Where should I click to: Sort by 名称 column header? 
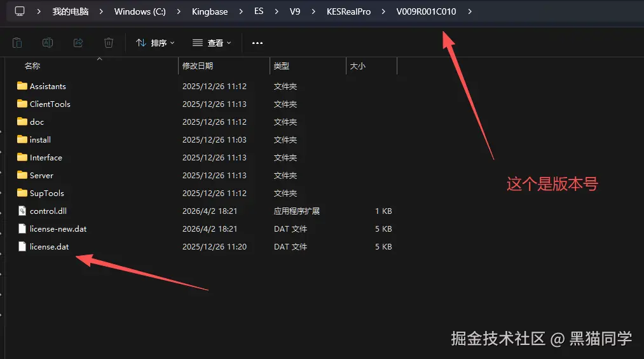32,66
